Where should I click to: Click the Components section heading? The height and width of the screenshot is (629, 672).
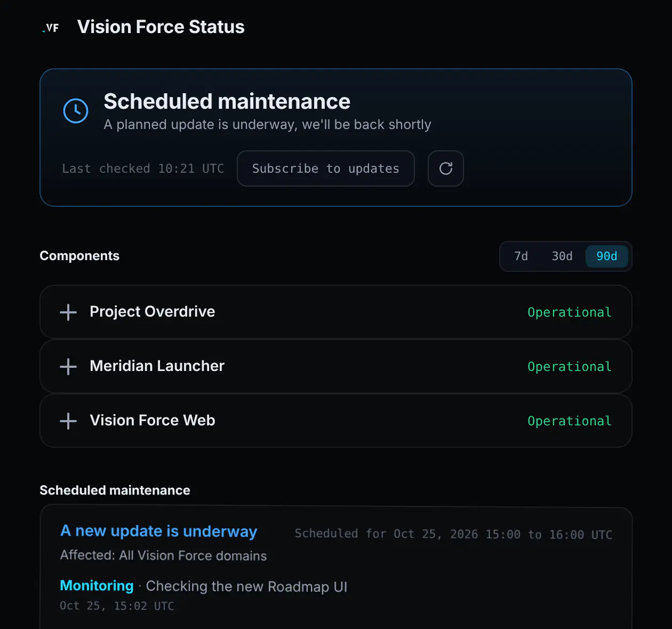click(79, 256)
